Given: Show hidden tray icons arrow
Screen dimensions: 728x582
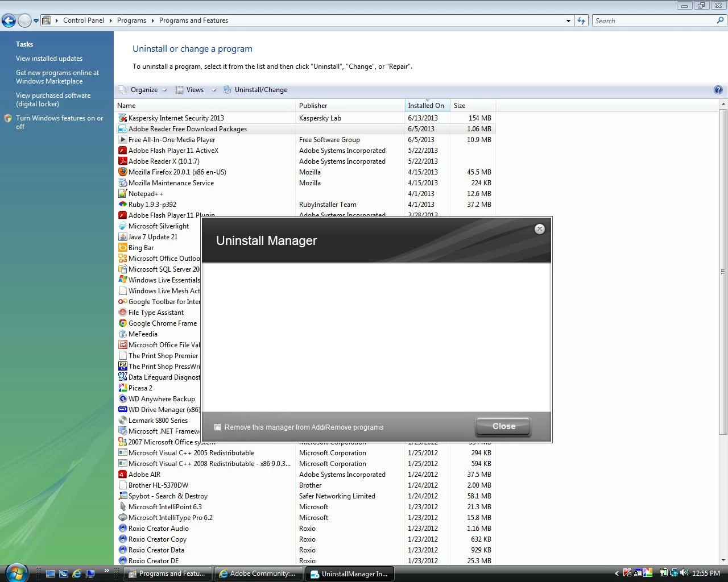Looking at the screenshot, I should pos(617,573).
